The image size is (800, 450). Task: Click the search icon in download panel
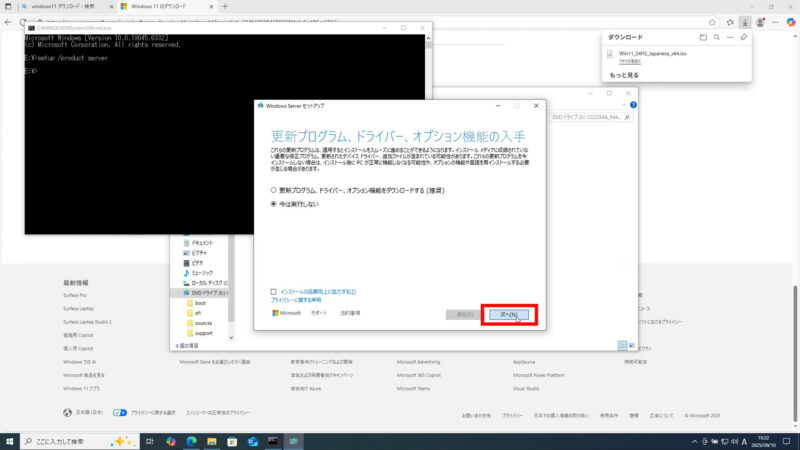click(x=717, y=37)
